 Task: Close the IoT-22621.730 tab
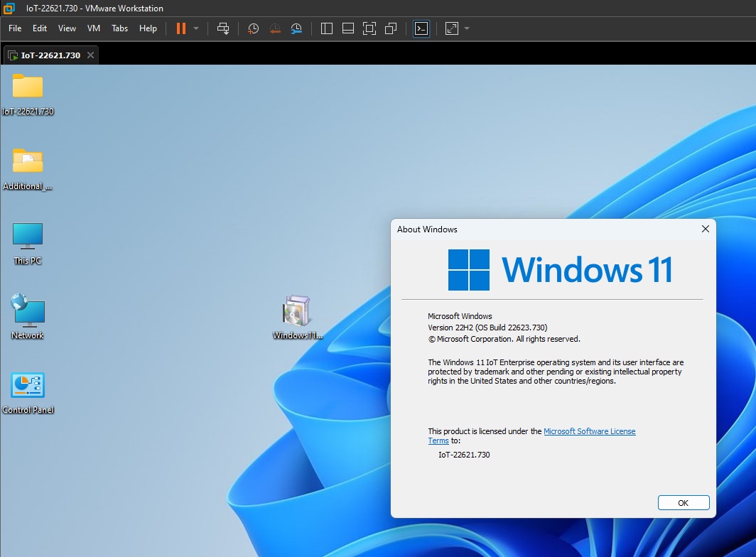pyautogui.click(x=90, y=55)
